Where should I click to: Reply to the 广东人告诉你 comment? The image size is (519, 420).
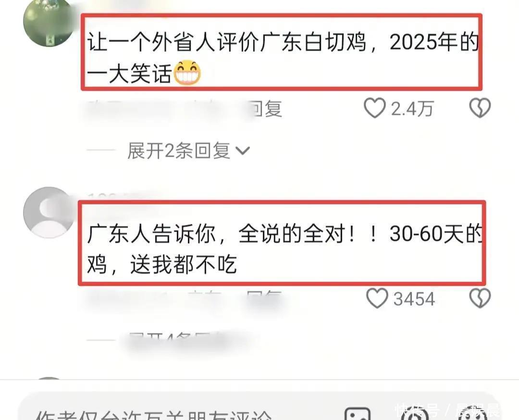264,298
